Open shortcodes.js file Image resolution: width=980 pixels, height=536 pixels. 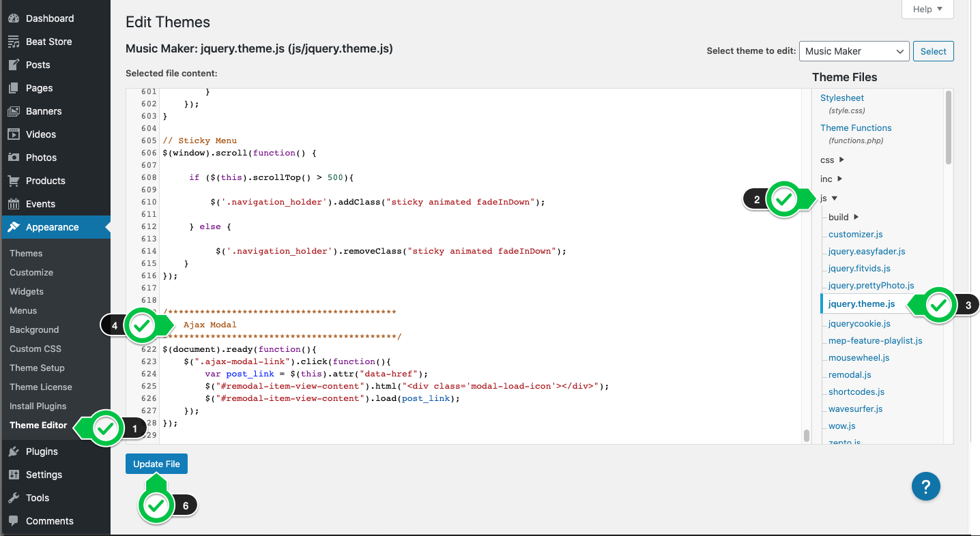(x=856, y=391)
